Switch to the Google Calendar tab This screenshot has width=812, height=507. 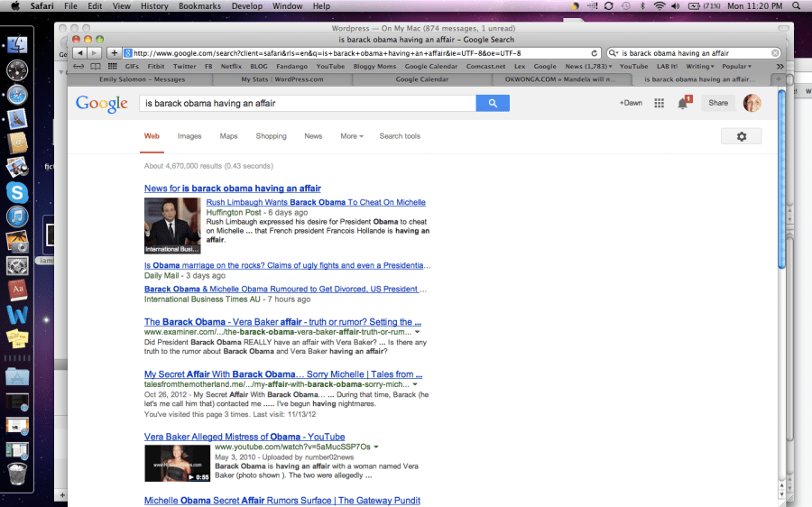click(x=421, y=79)
